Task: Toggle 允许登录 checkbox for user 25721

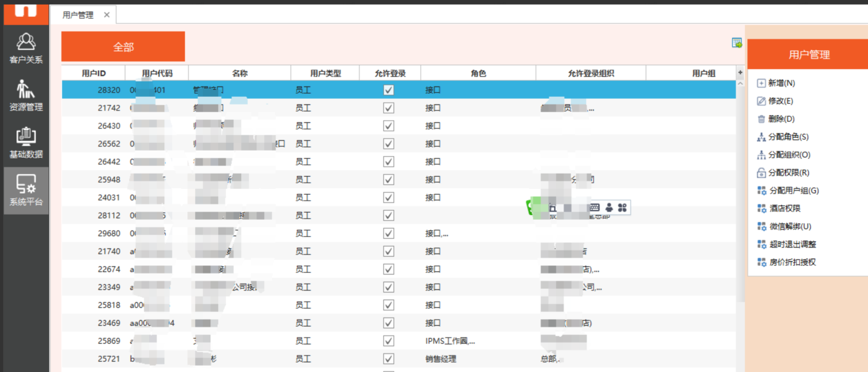Action: click(x=388, y=359)
